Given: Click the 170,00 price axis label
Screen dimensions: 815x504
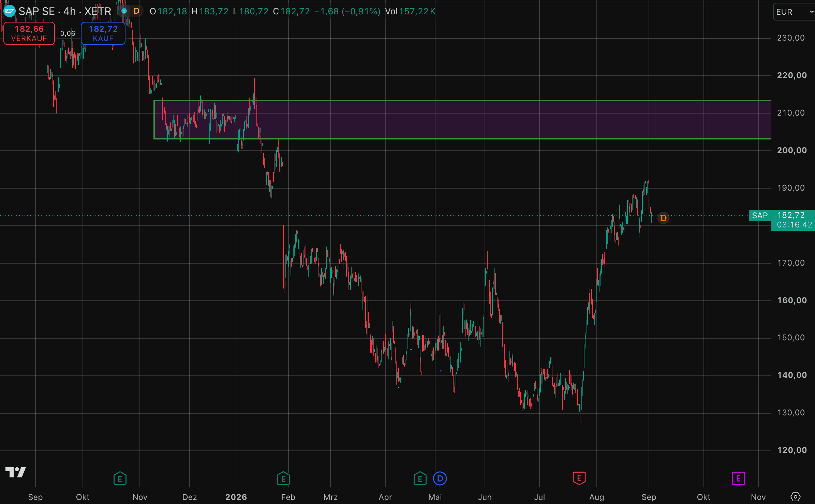Looking at the screenshot, I should click(x=791, y=263).
